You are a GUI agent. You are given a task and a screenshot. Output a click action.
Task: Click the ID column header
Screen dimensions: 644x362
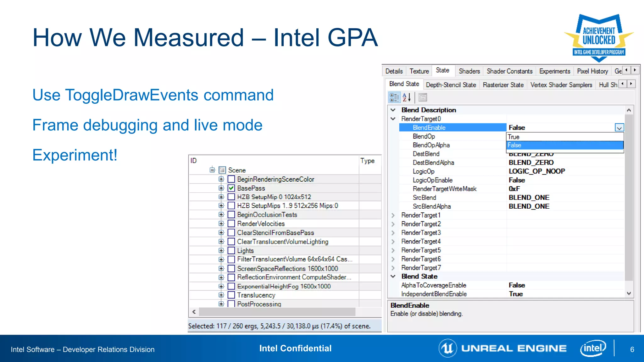click(274, 161)
